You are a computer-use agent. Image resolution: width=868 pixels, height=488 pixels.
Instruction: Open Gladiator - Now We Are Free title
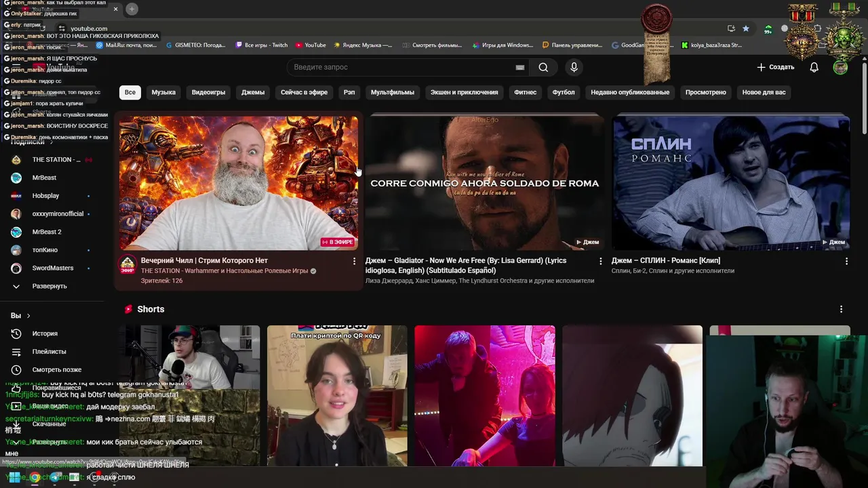tap(466, 265)
